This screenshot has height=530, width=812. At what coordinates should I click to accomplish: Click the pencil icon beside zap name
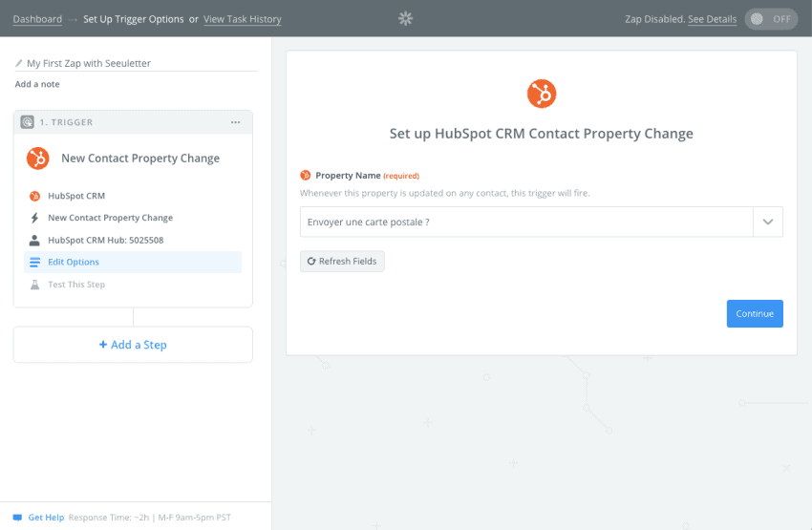(19, 63)
